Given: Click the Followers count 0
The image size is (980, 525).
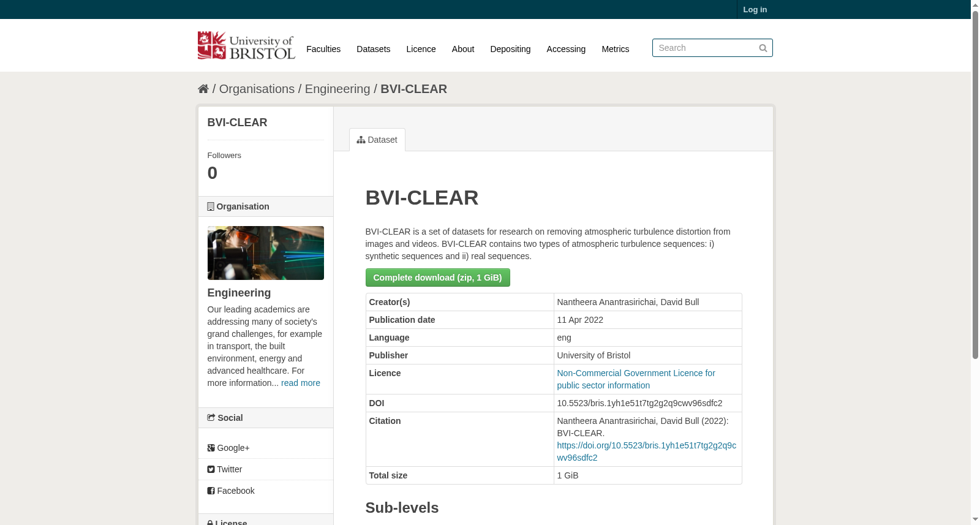Looking at the screenshot, I should [213, 173].
